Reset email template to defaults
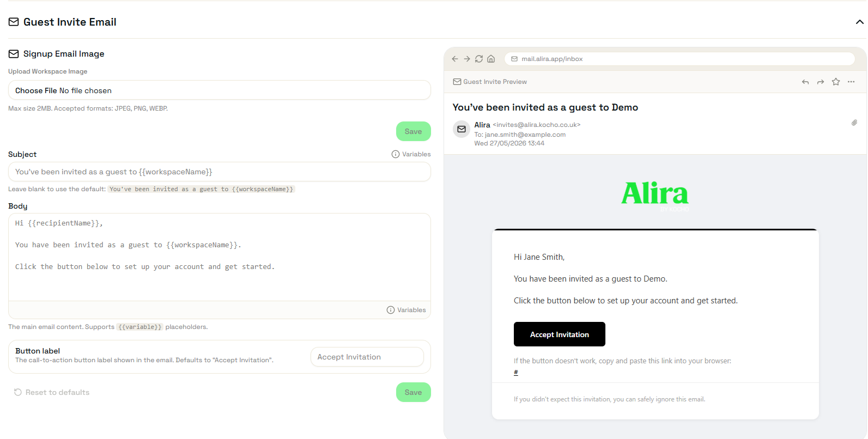Screen dimensions: 868x439 pos(52,392)
